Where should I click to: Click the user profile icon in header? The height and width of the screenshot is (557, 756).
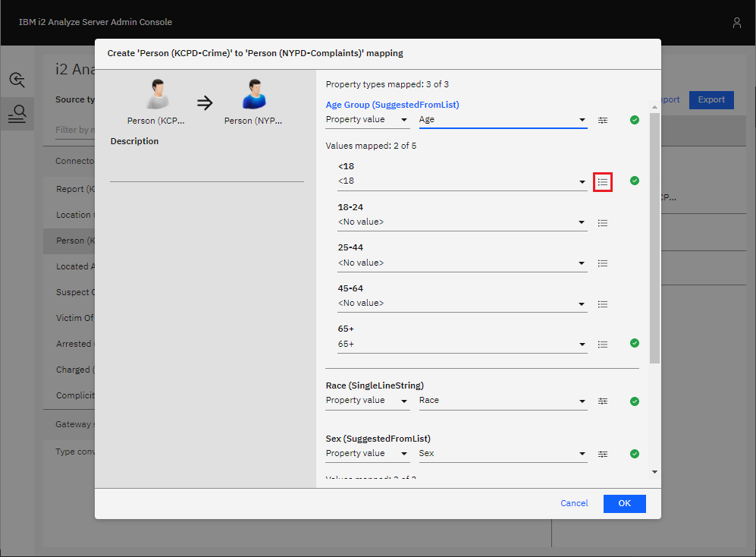tap(736, 23)
